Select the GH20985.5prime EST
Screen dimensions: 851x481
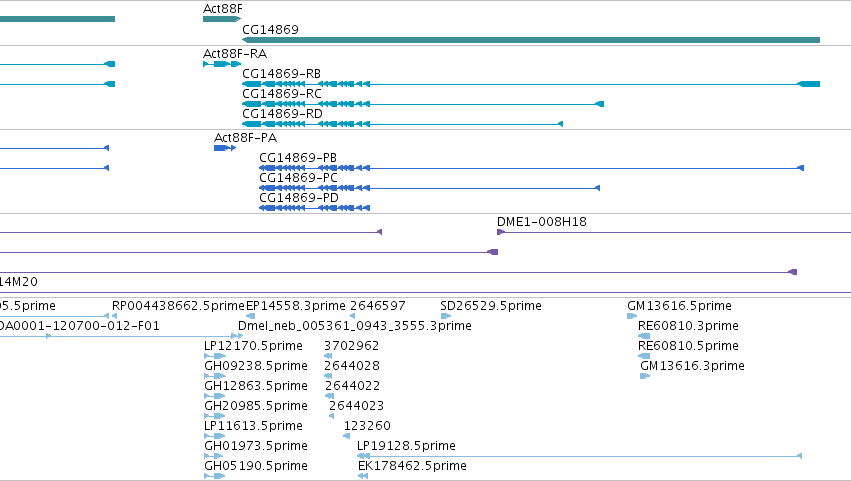(x=214, y=416)
